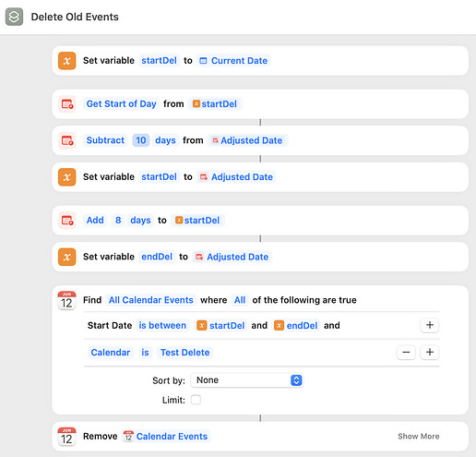Select the endDel variable in the Start Date filter
This screenshot has width=476, height=457.
(x=296, y=326)
